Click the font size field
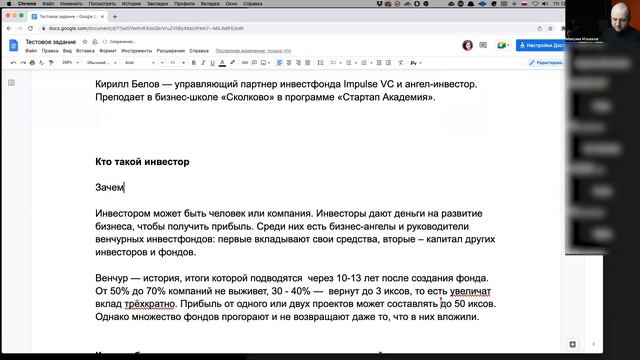The image size is (640, 360). 173,63
